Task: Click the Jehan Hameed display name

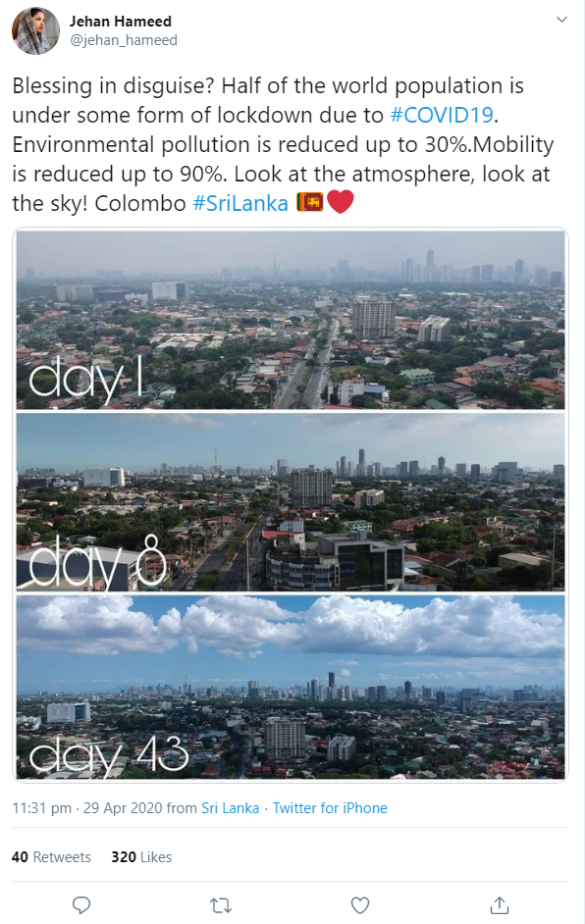Action: [x=121, y=22]
